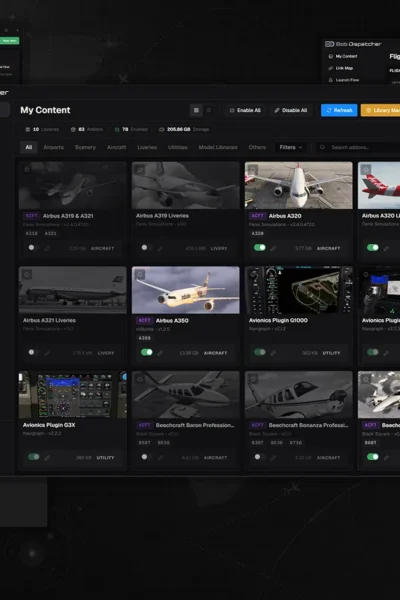Image resolution: width=400 pixels, height=600 pixels.
Task: Click the corner icon on Airbus A350 thumbnail
Action: coord(140,274)
